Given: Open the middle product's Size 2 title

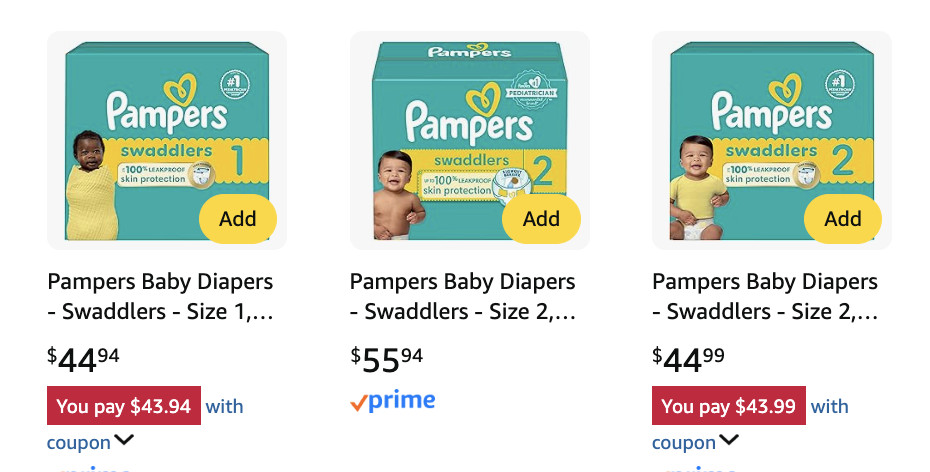Looking at the screenshot, I should click(x=463, y=296).
